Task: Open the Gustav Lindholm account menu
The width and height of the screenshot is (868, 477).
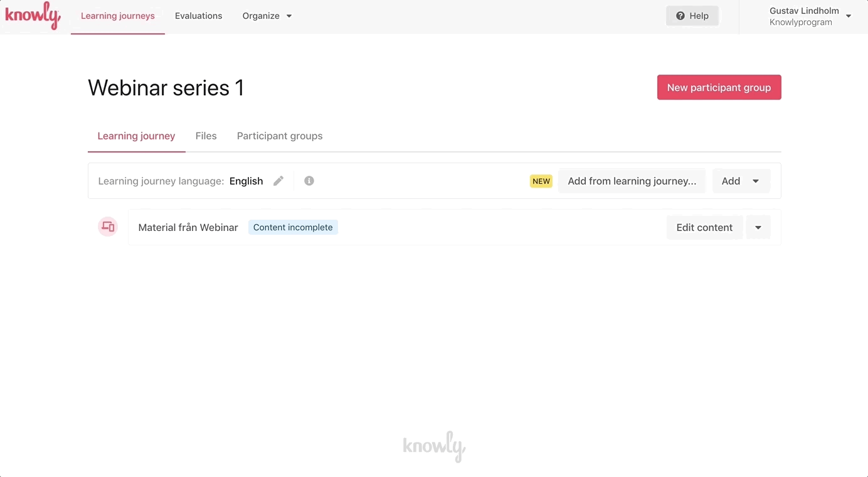Action: [x=810, y=16]
